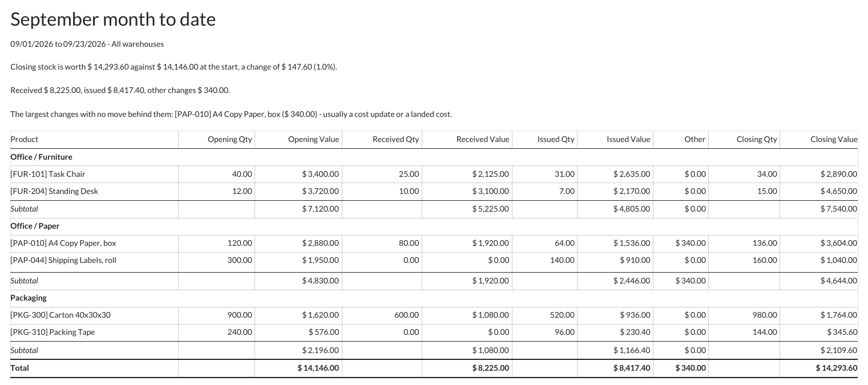
Task: Click A4 Copy Paper opening qty 120.00
Action: [x=240, y=243]
